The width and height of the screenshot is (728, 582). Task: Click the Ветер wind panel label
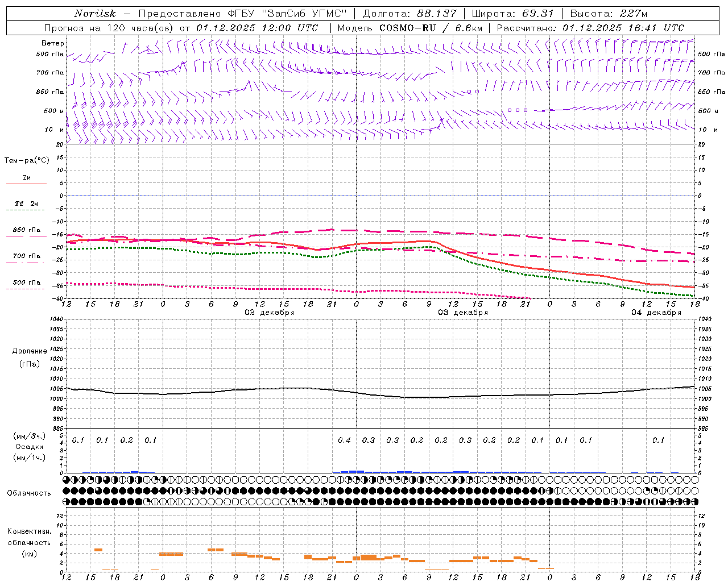(53, 43)
